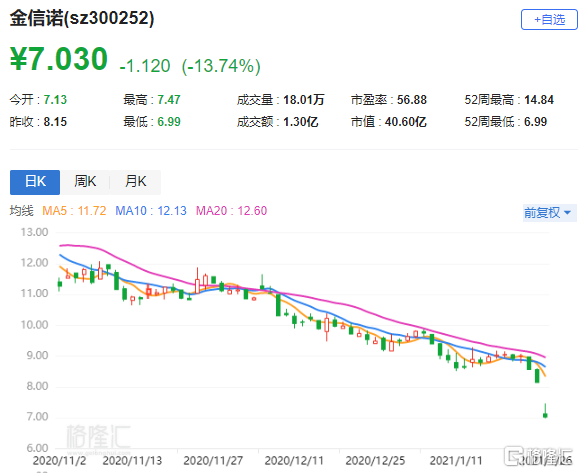Click the MA5 : 11.72 indicator label
Viewport: 579px width, 473px height.
coord(74,211)
